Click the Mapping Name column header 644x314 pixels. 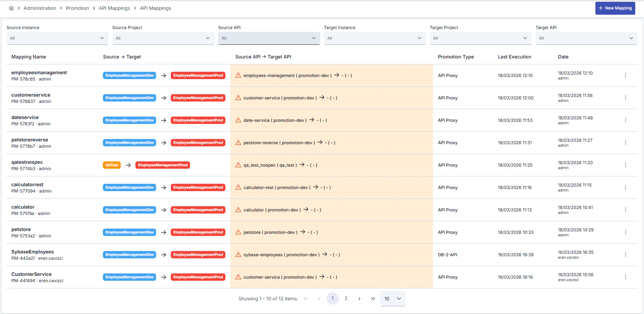coord(29,57)
